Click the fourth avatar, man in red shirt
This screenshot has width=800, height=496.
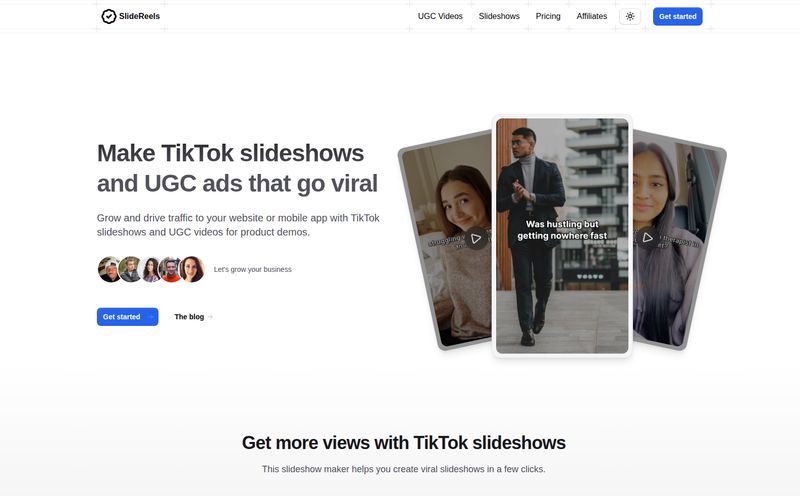click(x=171, y=269)
